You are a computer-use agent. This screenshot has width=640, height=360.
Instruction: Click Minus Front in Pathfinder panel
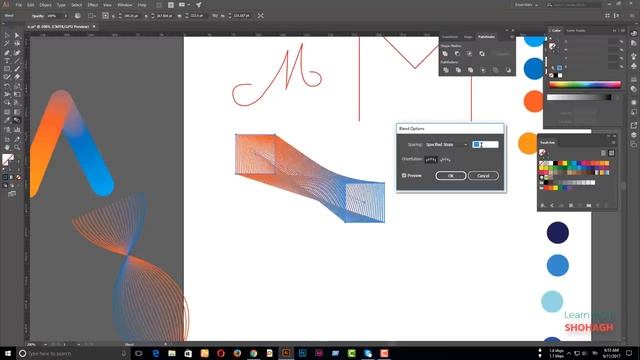(x=458, y=53)
